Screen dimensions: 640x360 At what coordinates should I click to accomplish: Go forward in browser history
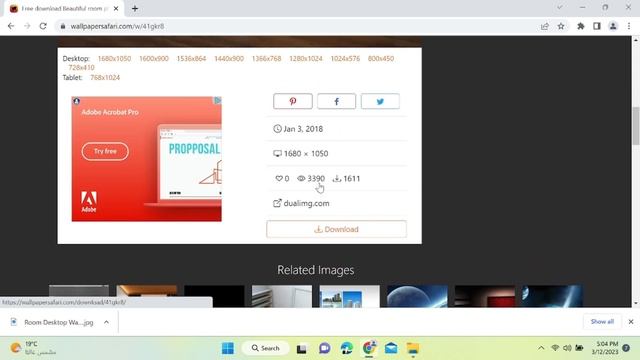[27, 26]
